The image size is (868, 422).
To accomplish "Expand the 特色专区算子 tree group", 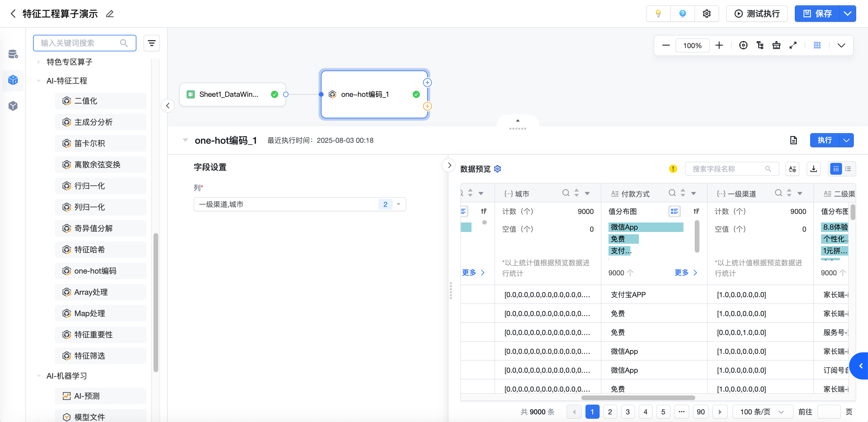I will [x=38, y=62].
